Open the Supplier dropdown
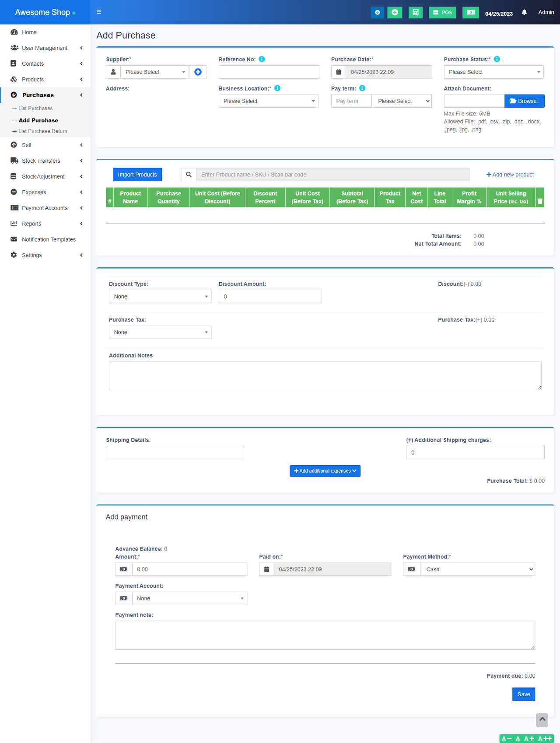Screen dimensions: 560x743 pyautogui.click(x=154, y=72)
